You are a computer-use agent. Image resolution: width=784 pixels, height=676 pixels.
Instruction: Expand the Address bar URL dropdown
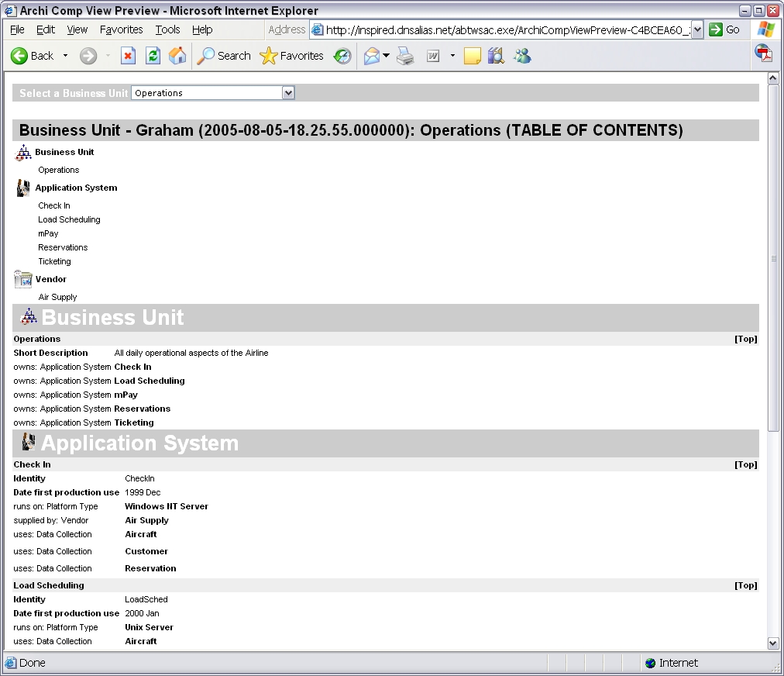click(x=696, y=29)
